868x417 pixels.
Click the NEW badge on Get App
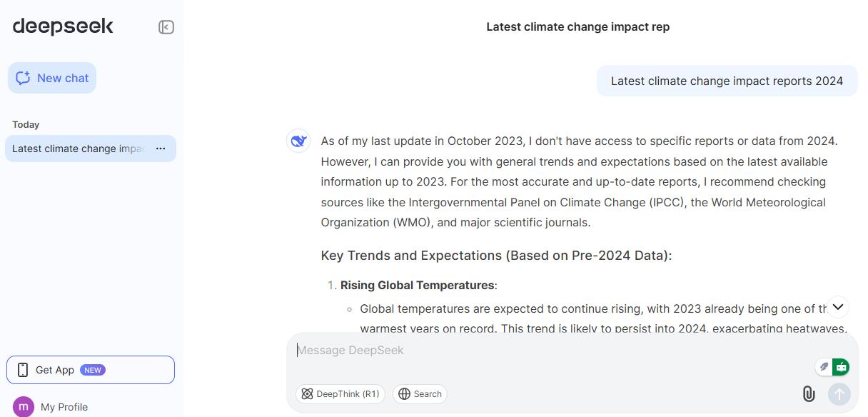pos(93,370)
